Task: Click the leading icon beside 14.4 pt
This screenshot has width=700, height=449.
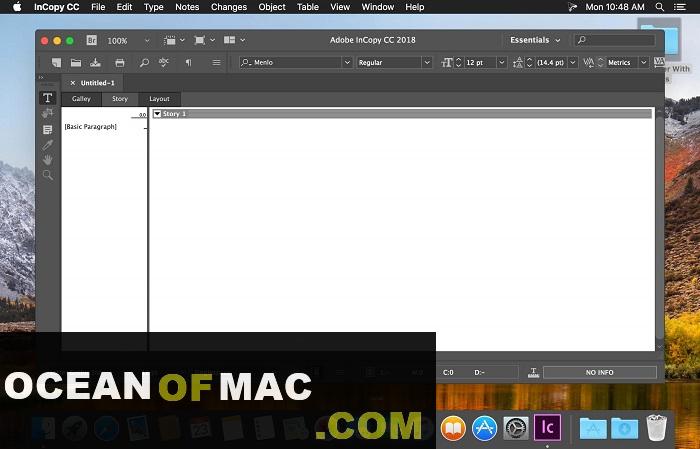Action: click(518, 62)
